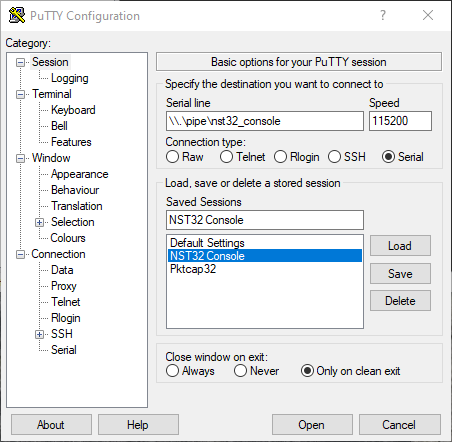This screenshot has height=442, width=452.
Task: Collapse the Connection category
Action: pyautogui.click(x=20, y=255)
